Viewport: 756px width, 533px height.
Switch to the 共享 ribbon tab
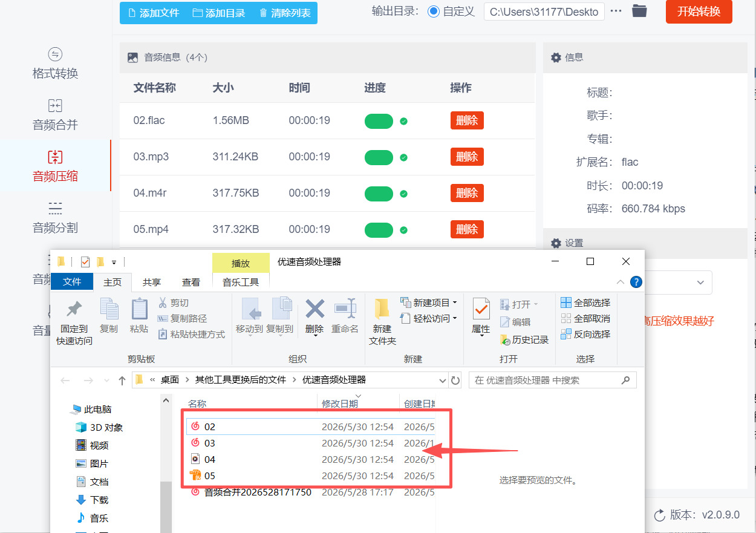pos(152,282)
